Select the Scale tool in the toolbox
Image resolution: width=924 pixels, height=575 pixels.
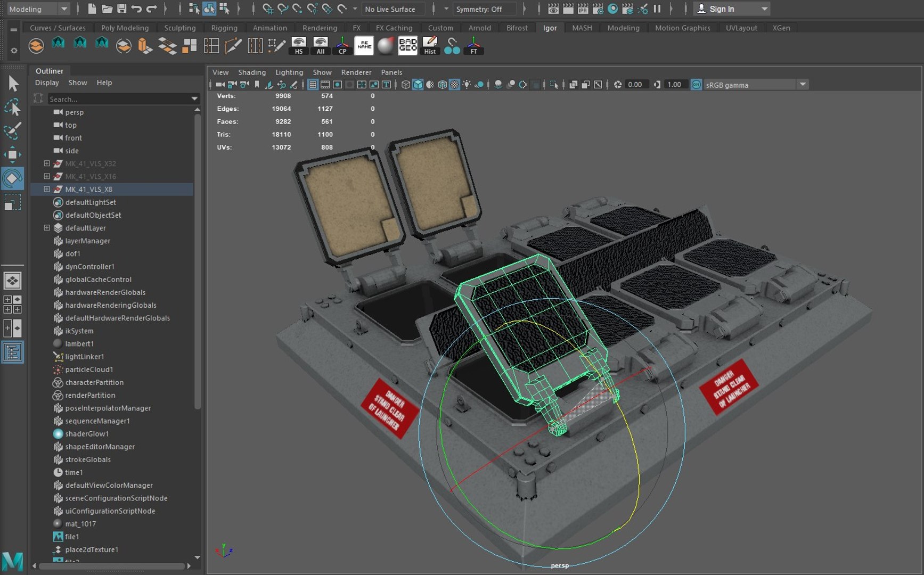coord(13,202)
